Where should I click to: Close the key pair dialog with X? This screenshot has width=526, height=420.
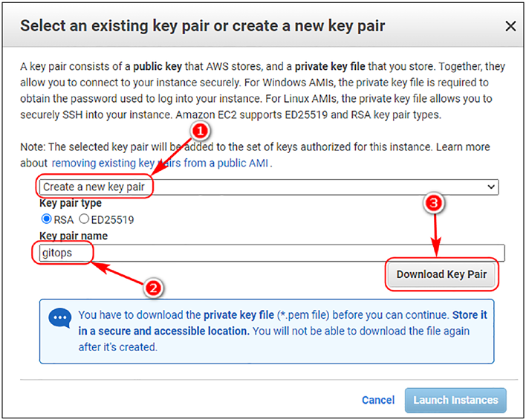[510, 26]
